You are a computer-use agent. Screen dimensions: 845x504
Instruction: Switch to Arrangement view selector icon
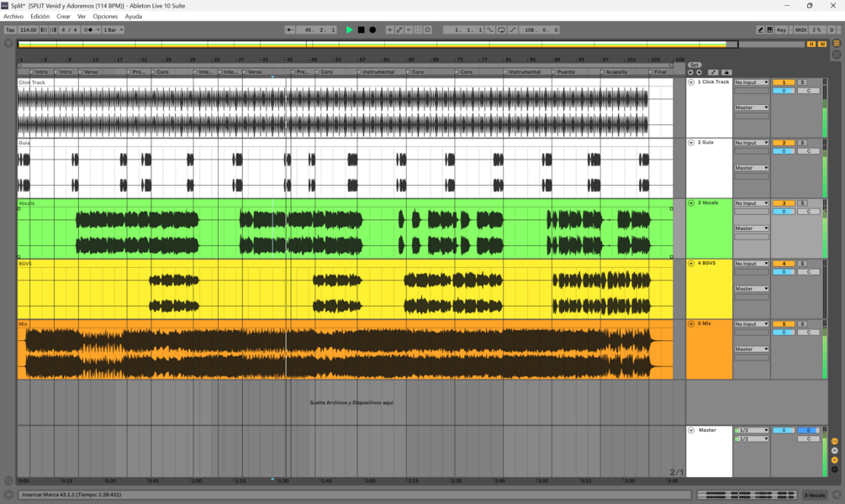(837, 44)
